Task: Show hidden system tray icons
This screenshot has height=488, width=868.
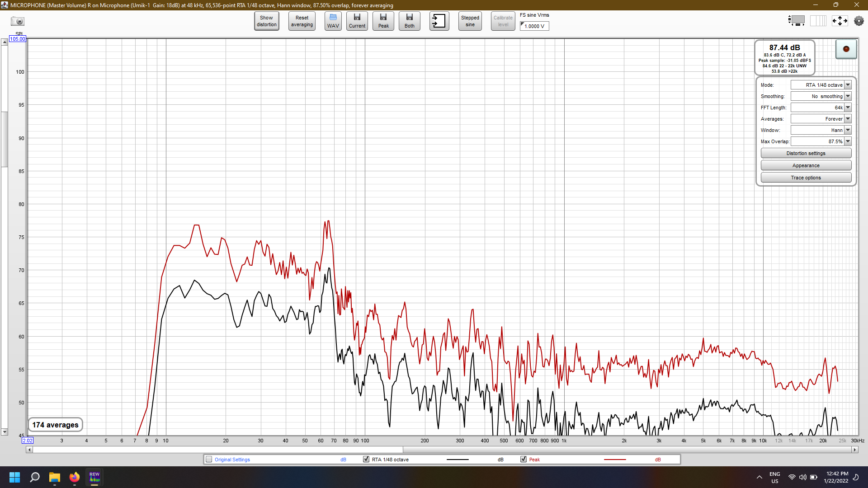Action: pyautogui.click(x=759, y=477)
